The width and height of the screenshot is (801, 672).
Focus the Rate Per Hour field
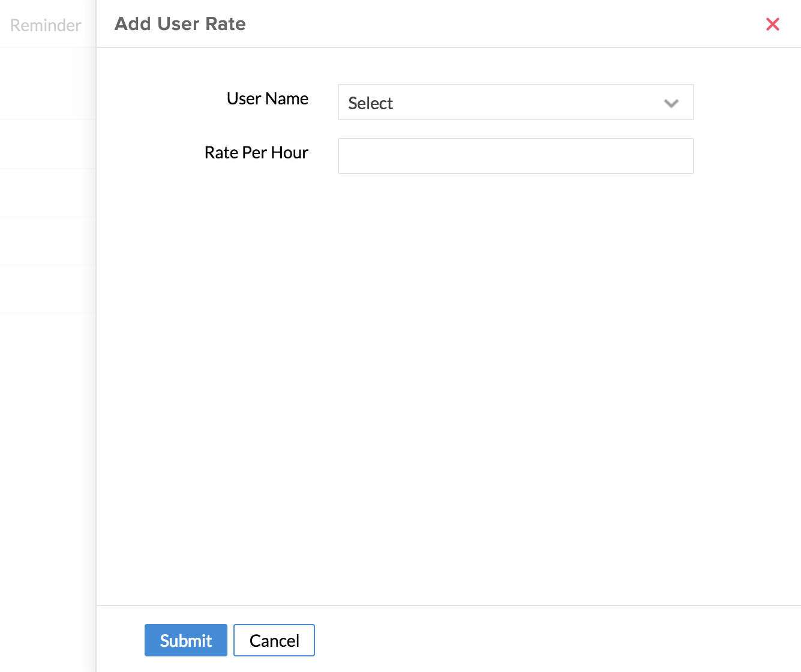[x=515, y=156]
